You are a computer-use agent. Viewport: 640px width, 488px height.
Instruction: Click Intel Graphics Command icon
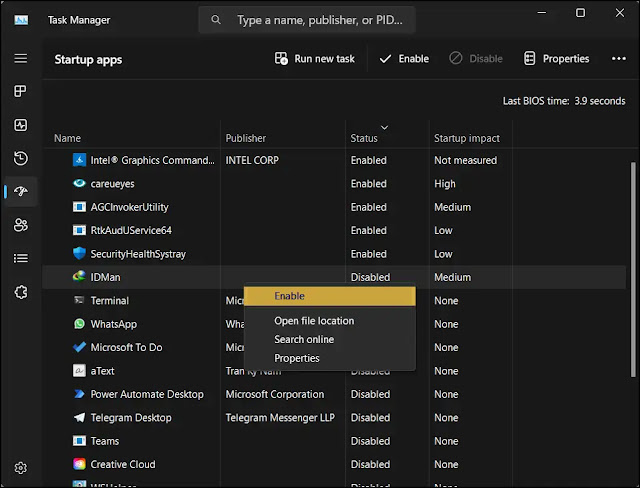79,160
